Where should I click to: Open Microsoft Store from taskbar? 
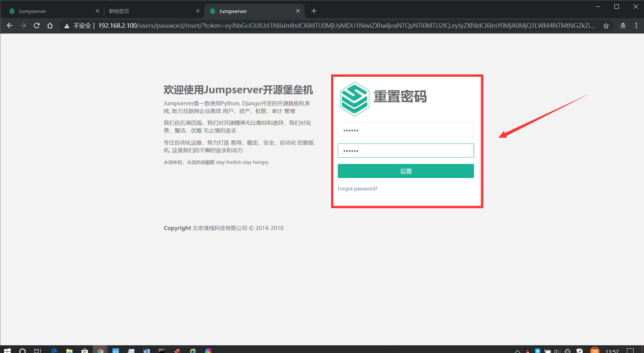tap(85, 351)
